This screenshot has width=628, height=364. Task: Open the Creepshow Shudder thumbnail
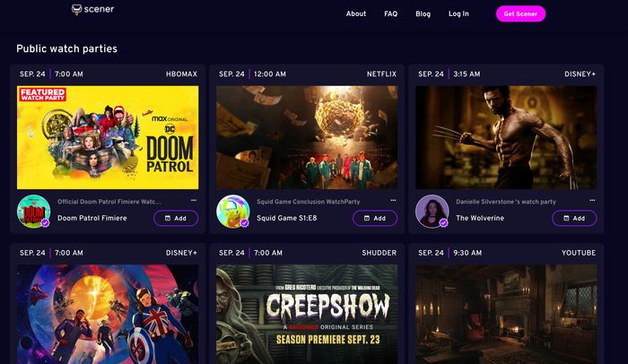[x=307, y=315]
